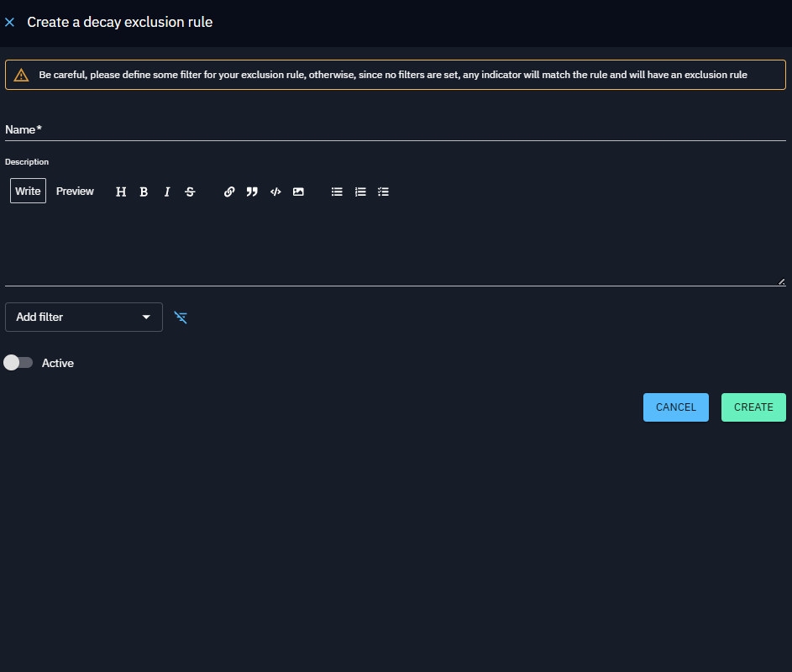
Task: Apply italic formatting in description
Action: pyautogui.click(x=167, y=192)
